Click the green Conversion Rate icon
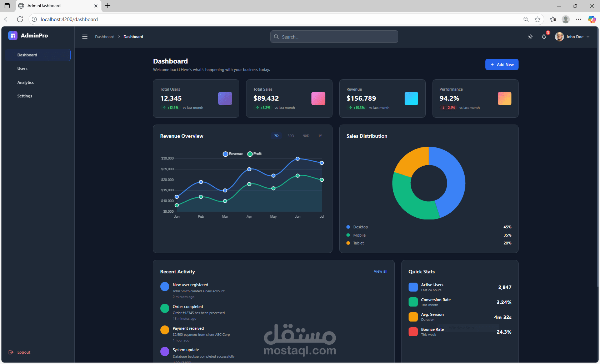This screenshot has width=600, height=364. pyautogui.click(x=413, y=302)
